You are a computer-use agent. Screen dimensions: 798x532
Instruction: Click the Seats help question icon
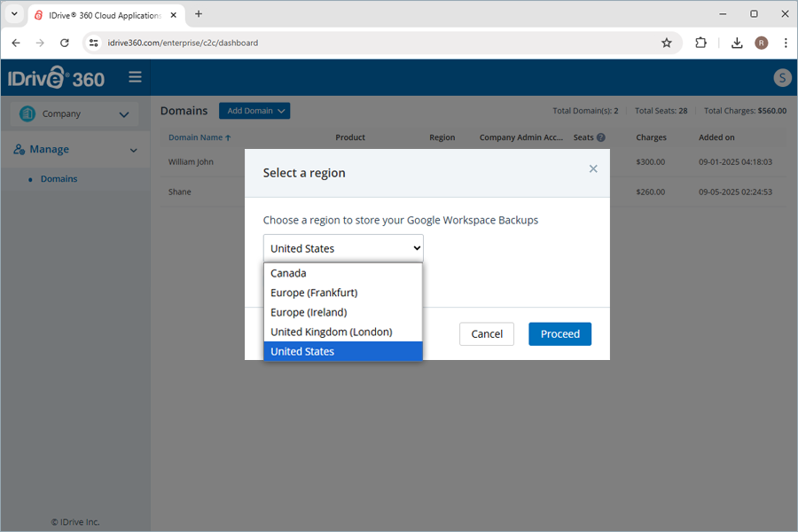pos(602,137)
